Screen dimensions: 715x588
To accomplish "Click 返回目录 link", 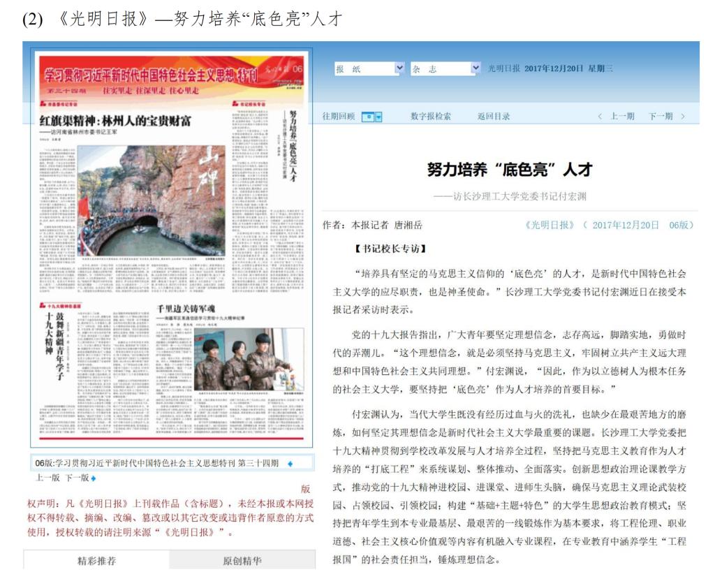I will (494, 117).
